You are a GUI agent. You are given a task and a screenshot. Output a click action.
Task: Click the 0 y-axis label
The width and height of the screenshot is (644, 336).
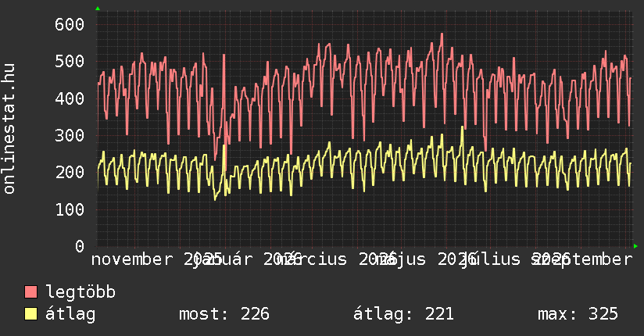click(x=80, y=246)
